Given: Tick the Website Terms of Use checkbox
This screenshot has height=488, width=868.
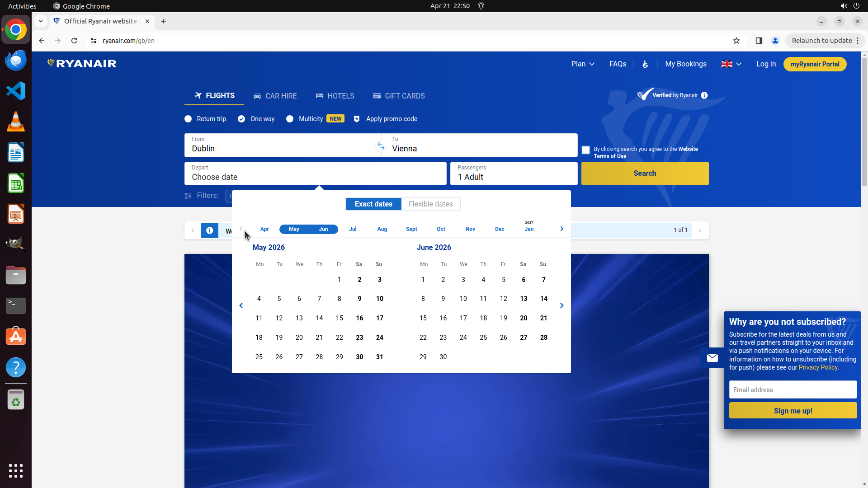Looking at the screenshot, I should (x=586, y=150).
